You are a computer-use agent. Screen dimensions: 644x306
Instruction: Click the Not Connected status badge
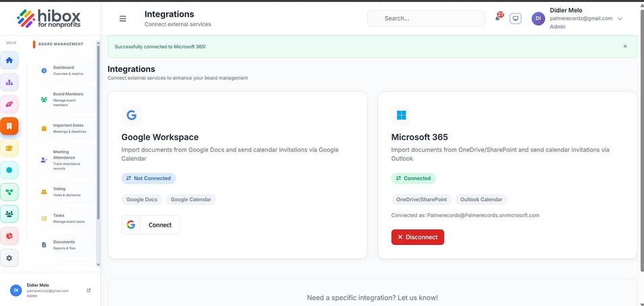click(148, 178)
